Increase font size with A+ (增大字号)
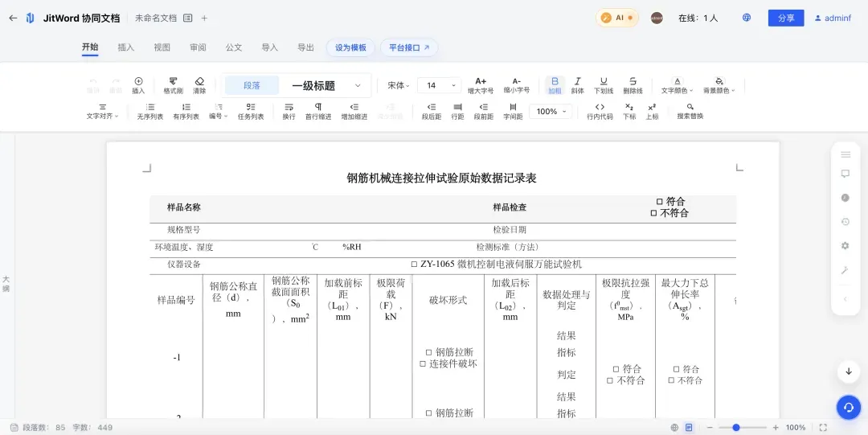 click(x=481, y=85)
